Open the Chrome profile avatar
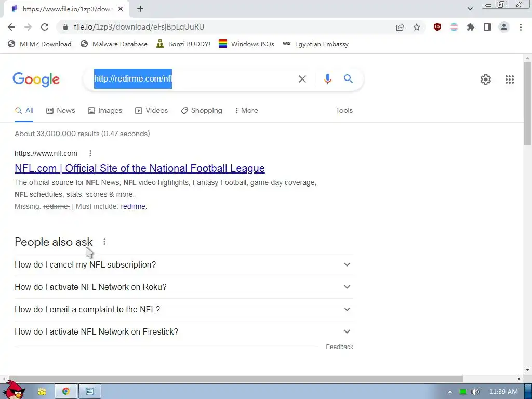The height and width of the screenshot is (399, 532). click(x=504, y=27)
